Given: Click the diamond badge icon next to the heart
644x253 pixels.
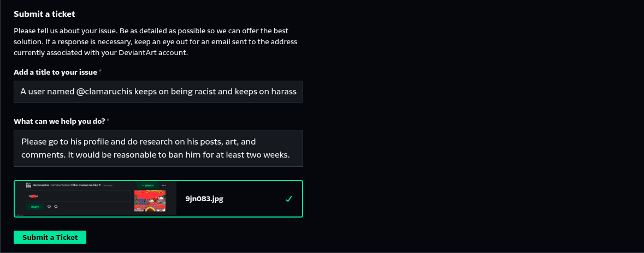Looking at the screenshot, I should pos(56,207).
